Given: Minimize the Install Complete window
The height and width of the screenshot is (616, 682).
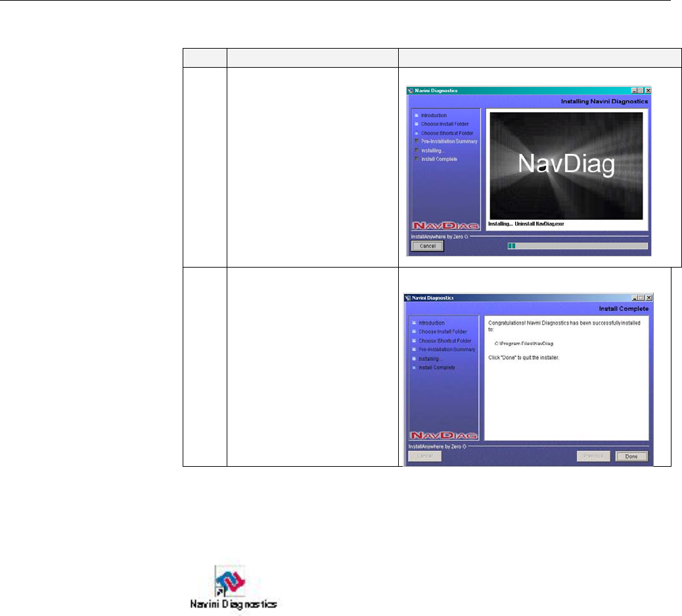Looking at the screenshot, I should 635,298.
